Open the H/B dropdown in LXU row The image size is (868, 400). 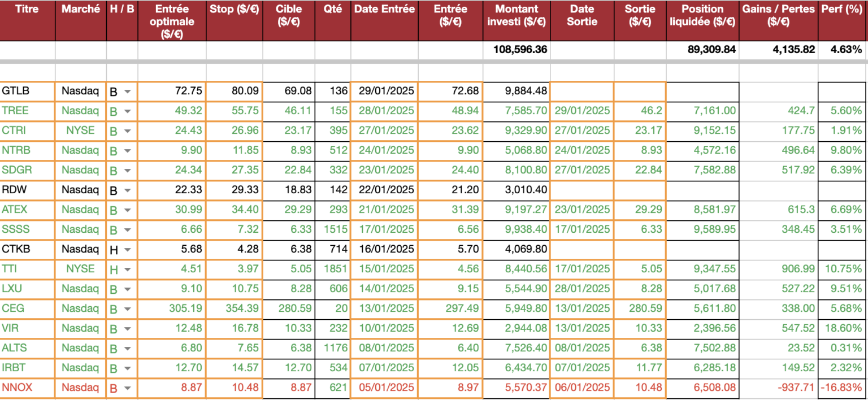pyautogui.click(x=128, y=289)
